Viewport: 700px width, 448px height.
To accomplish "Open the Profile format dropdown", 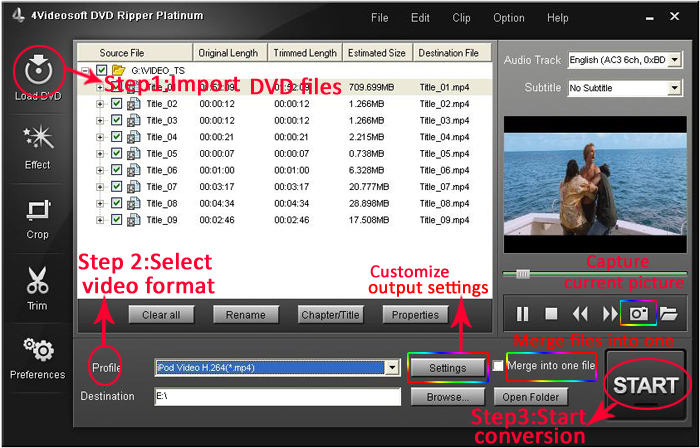I will coord(392,368).
